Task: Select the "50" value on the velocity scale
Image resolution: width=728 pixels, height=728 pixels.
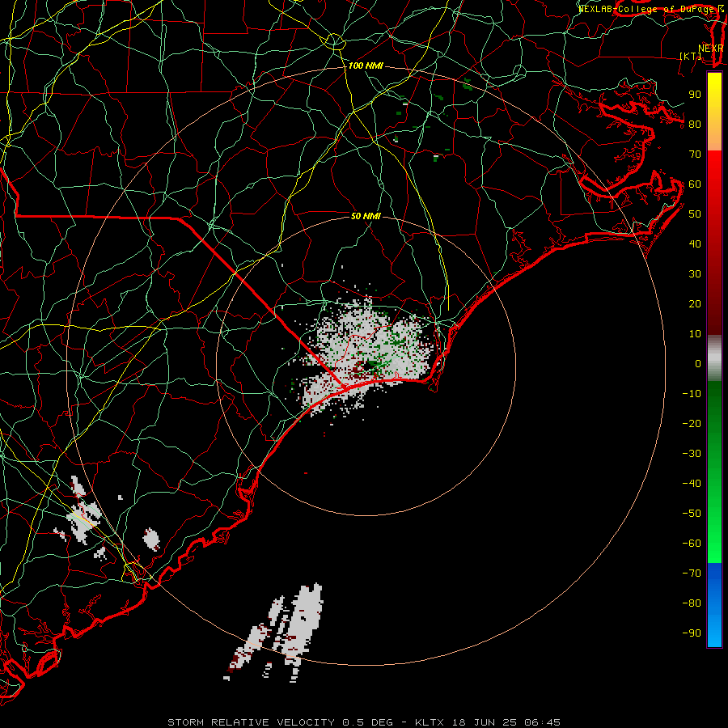Action: coord(695,214)
